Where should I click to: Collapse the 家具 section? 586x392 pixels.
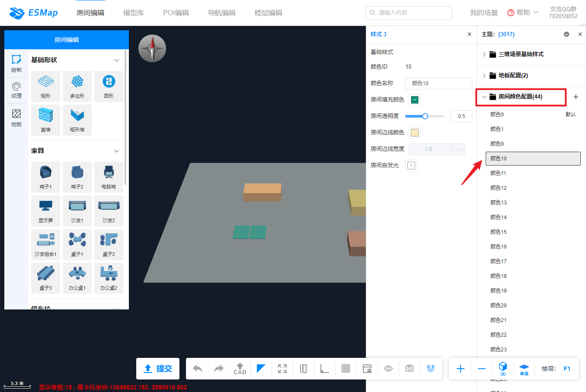coord(116,151)
